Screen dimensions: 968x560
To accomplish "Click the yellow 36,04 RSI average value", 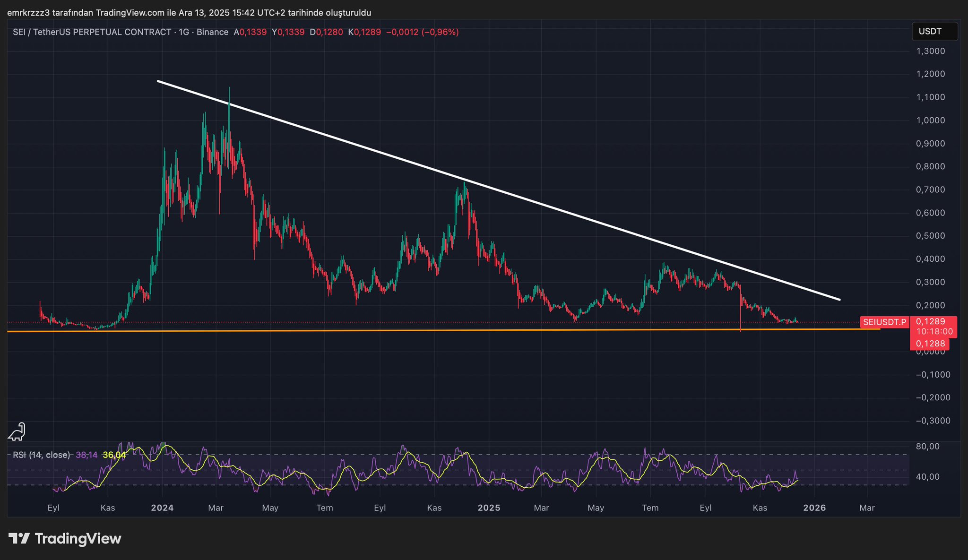I will coord(114,455).
